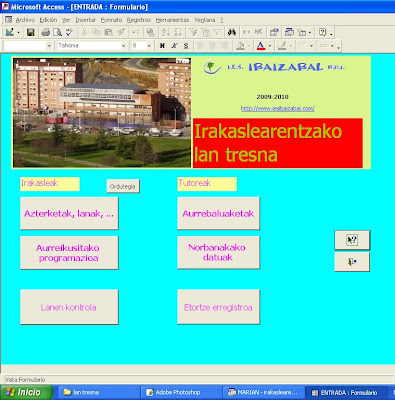Click the Undo arrow icon
Viewport: 395px width, 400px height.
tap(136, 32)
